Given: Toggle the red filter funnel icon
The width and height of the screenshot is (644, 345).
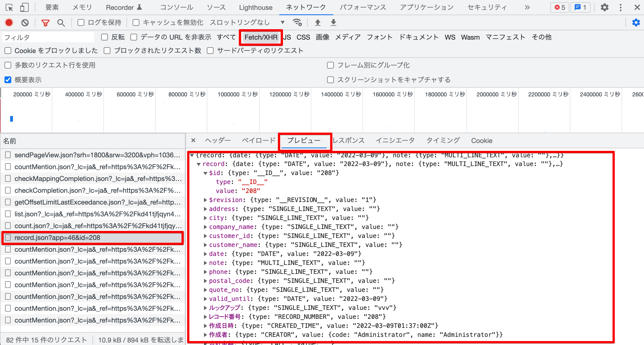Looking at the screenshot, I should pos(45,22).
